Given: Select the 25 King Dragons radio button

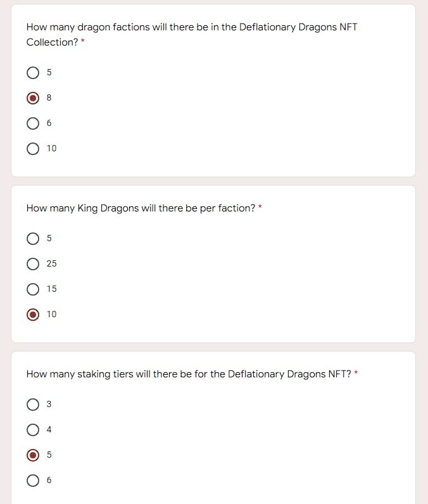Looking at the screenshot, I should tap(33, 264).
